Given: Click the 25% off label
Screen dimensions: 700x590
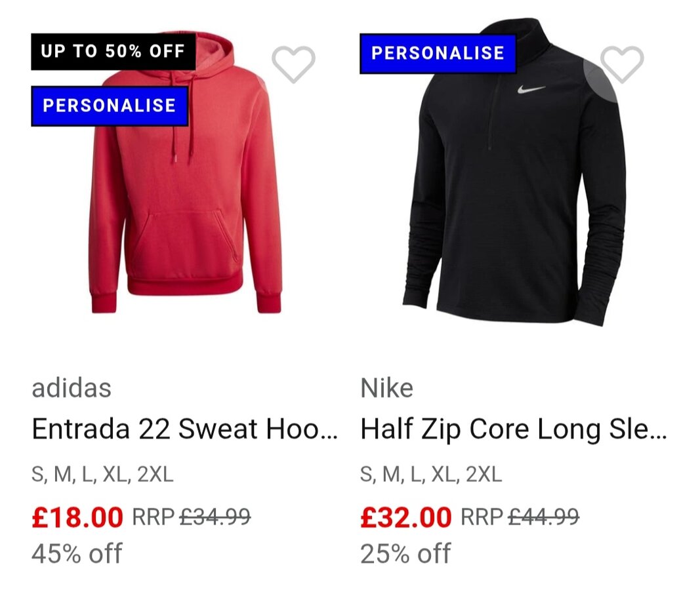Looking at the screenshot, I should tap(405, 553).
